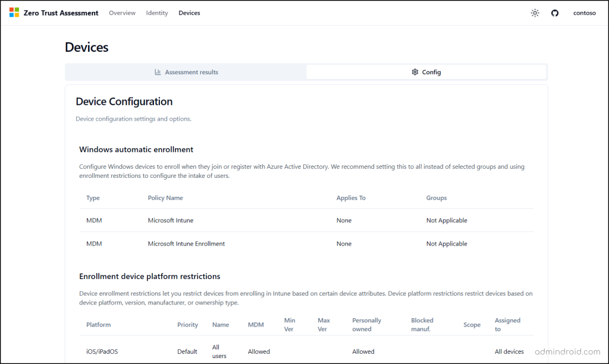Screen dimensions: 609x364
Task: Click the Priority column header
Action: click(187, 325)
